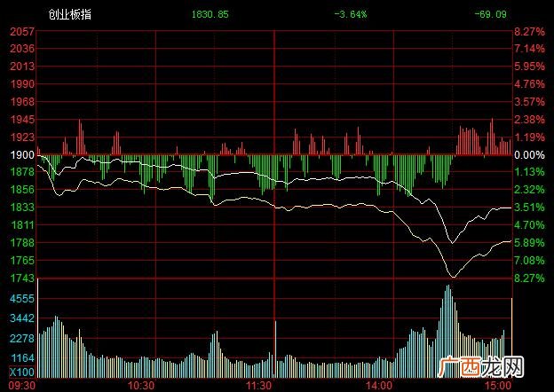Click the 1164 volume axis label
This screenshot has height=392, width=554.
[22, 358]
